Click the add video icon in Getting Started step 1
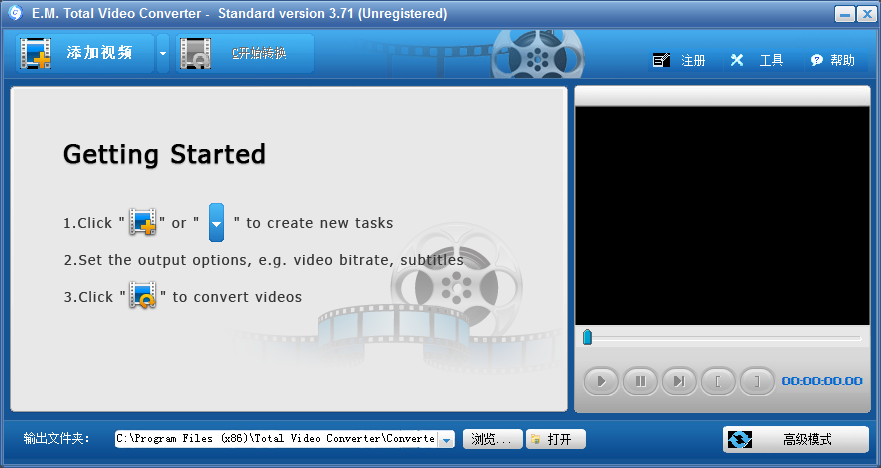The image size is (881, 468). click(x=143, y=222)
